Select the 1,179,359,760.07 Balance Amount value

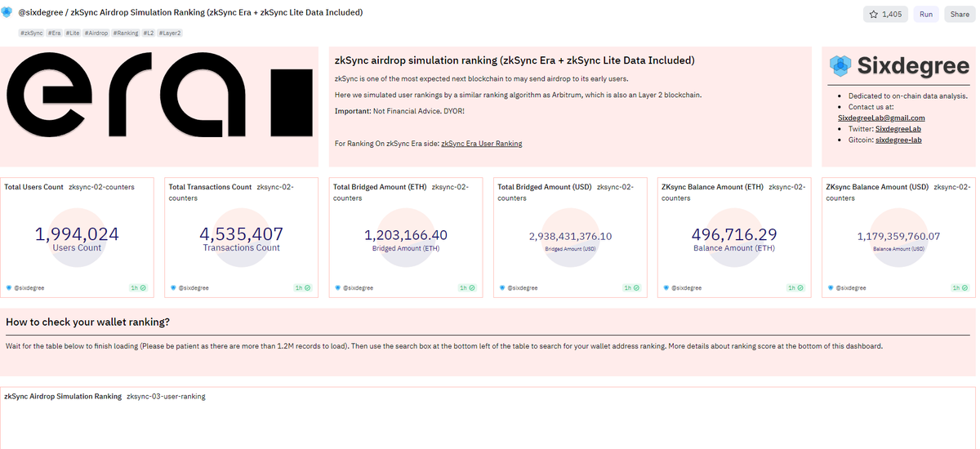(x=898, y=237)
